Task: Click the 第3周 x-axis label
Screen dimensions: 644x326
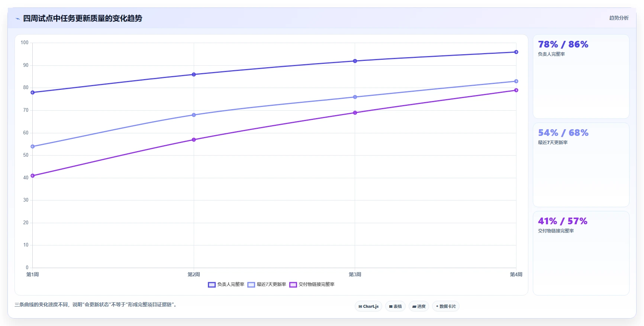Action: click(x=355, y=274)
